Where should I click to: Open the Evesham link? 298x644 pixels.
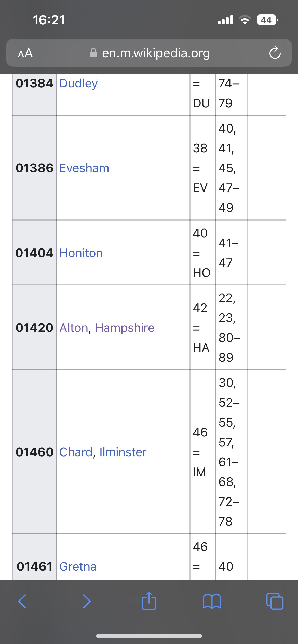84,168
